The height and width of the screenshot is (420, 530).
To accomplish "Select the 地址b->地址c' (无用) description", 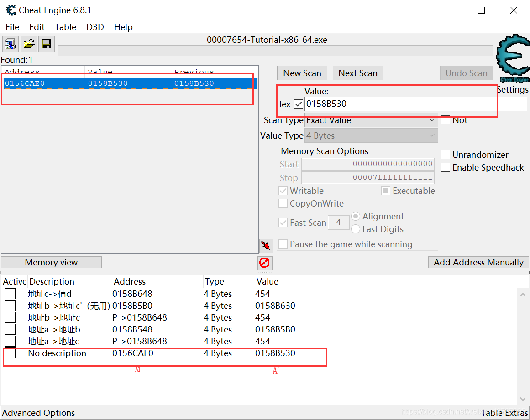I will pos(69,306).
